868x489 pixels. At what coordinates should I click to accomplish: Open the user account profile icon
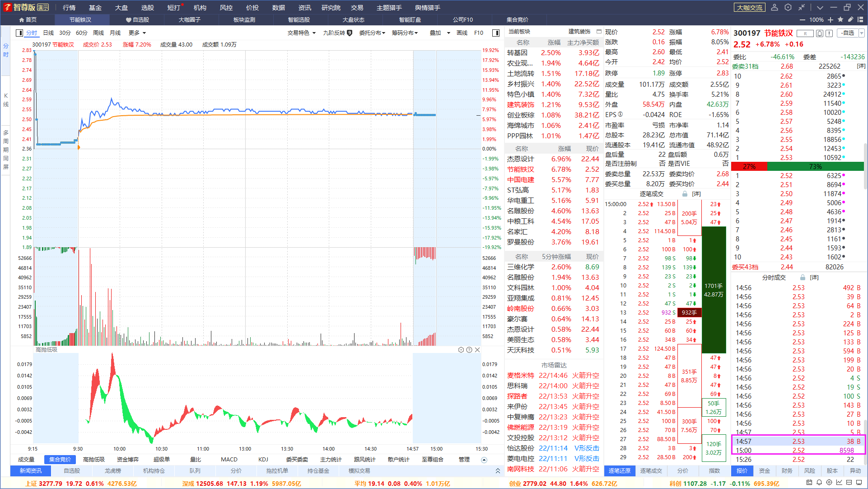point(775,7)
